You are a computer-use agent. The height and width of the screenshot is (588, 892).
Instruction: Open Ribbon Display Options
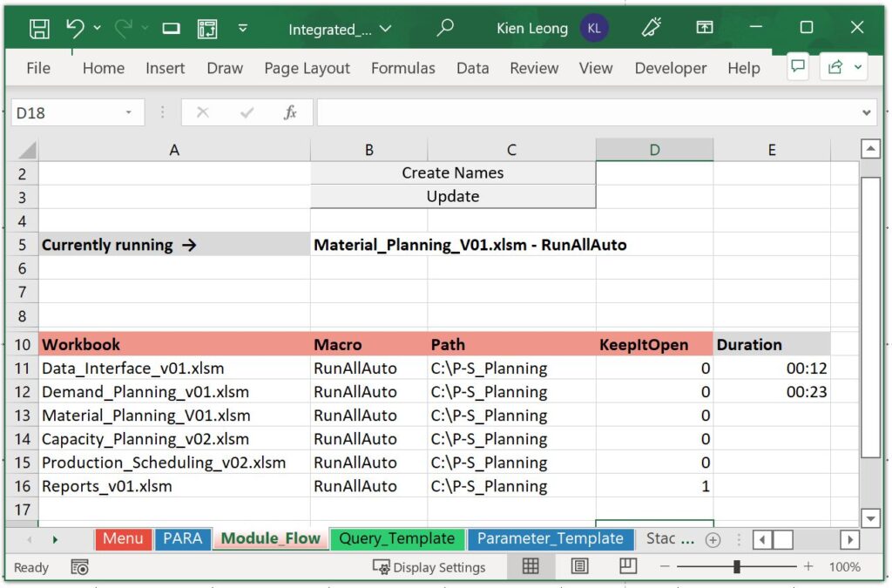pyautogui.click(x=704, y=27)
